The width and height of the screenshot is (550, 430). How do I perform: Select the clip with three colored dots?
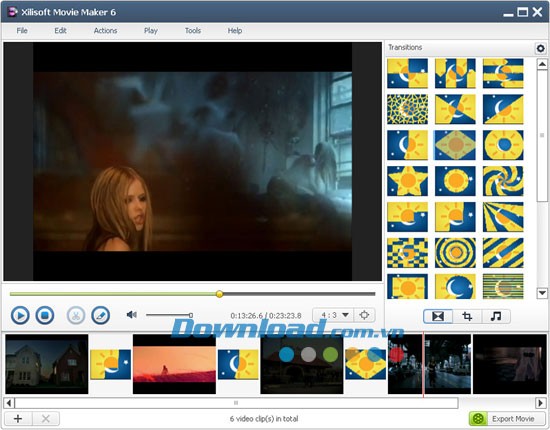[302, 364]
